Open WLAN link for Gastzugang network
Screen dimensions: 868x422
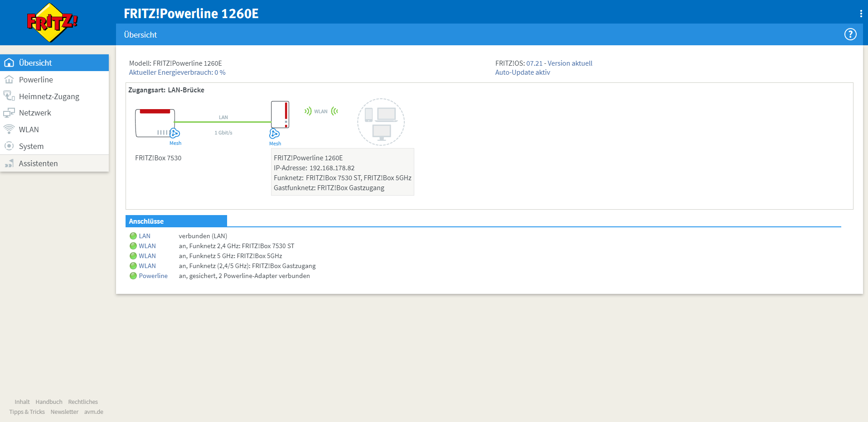(x=147, y=266)
